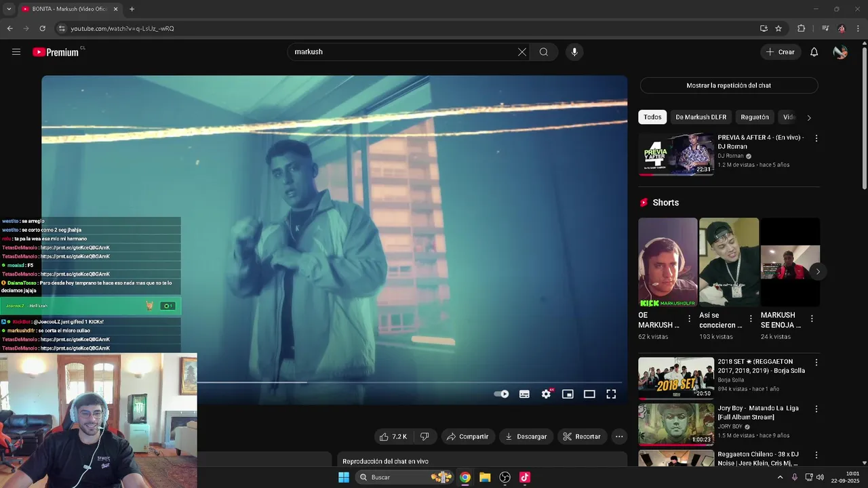Open more actions menu below video
The image size is (868, 488).
[619, 436]
